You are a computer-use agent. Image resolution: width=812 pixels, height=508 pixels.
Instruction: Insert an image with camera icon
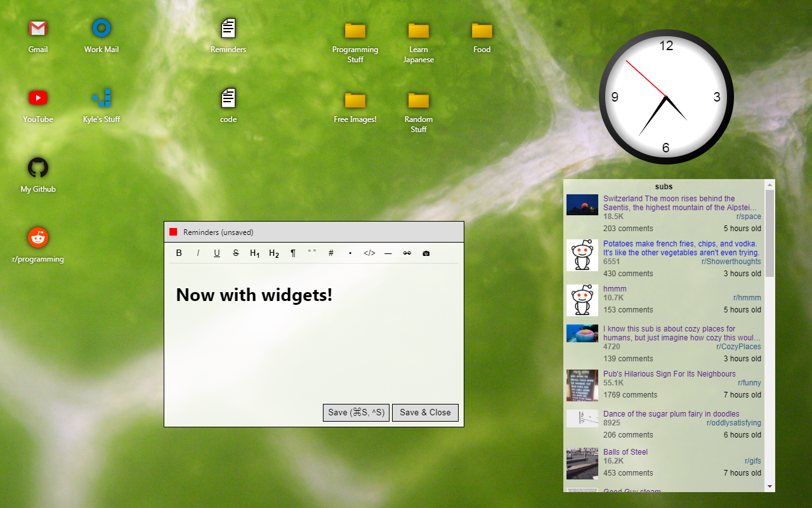click(426, 253)
